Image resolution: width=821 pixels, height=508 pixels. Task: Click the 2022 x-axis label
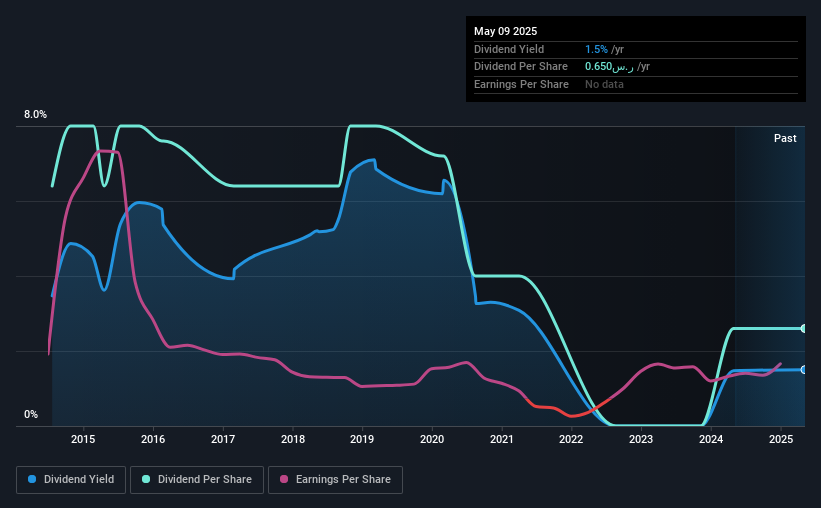[x=571, y=439]
